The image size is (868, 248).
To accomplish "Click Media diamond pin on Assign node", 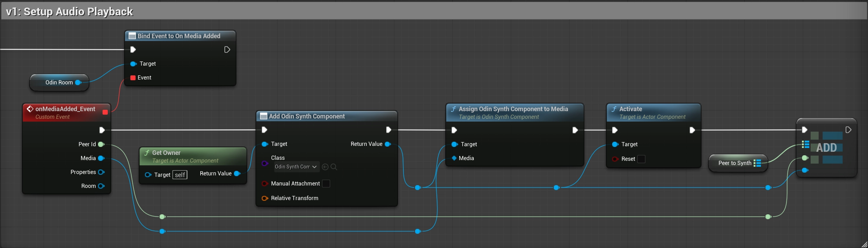I will (x=454, y=158).
